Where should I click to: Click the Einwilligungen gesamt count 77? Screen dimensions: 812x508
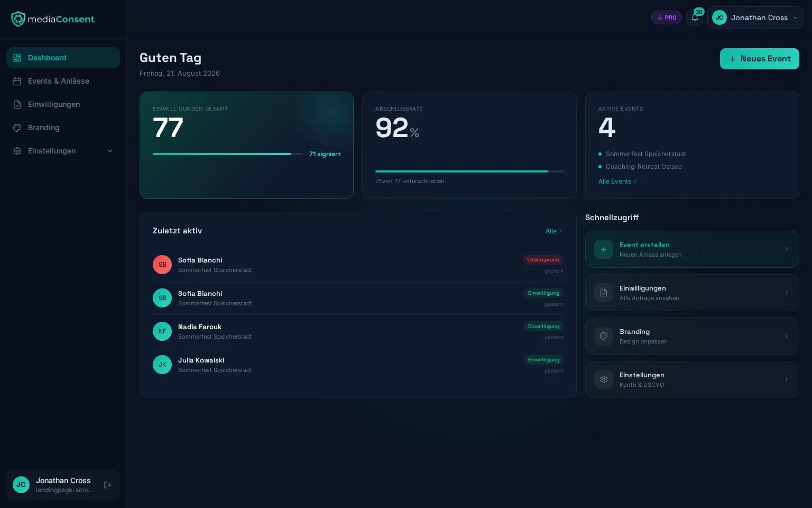[168, 128]
